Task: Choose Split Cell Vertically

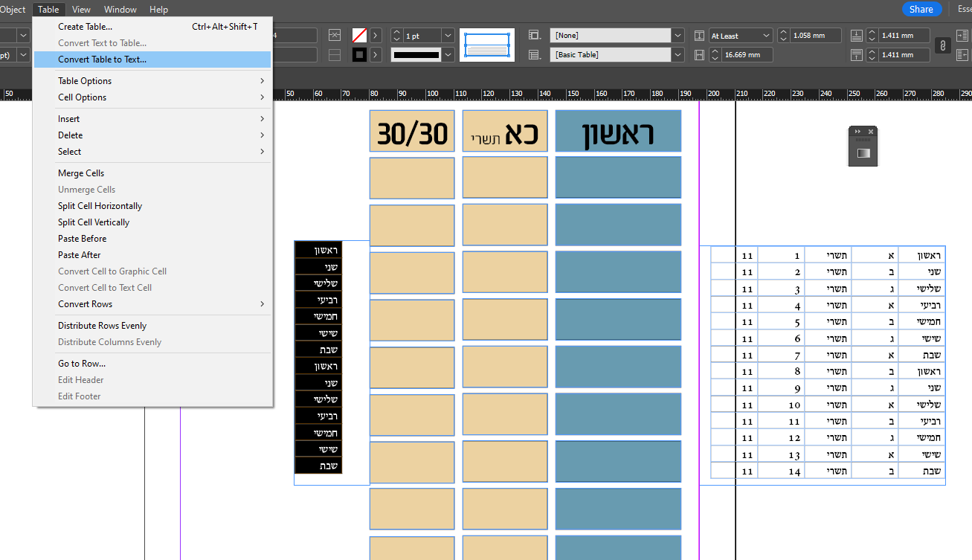Action: [x=152, y=222]
